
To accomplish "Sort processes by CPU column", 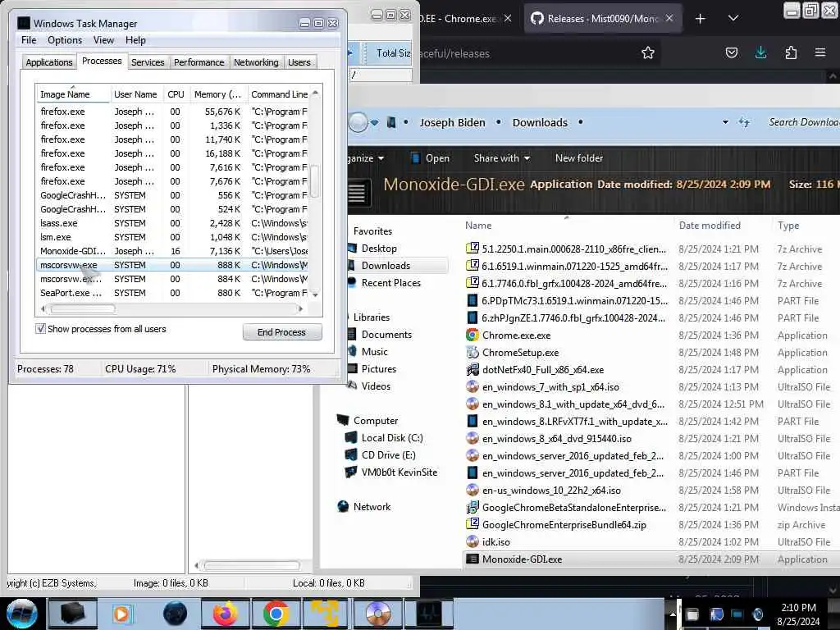I will pyautogui.click(x=176, y=94).
